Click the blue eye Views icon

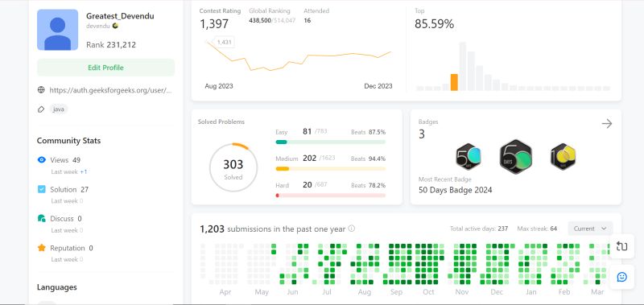42,159
